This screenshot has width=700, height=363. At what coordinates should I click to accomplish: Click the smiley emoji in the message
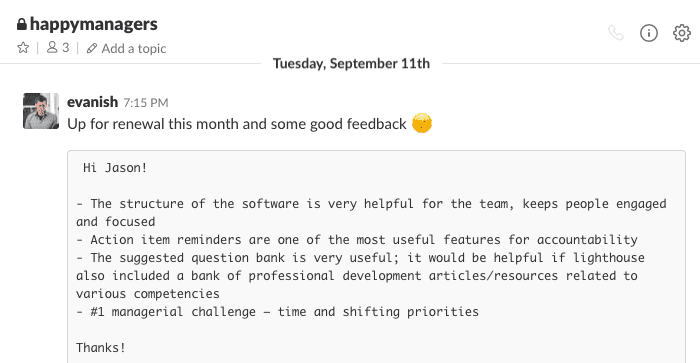click(422, 123)
